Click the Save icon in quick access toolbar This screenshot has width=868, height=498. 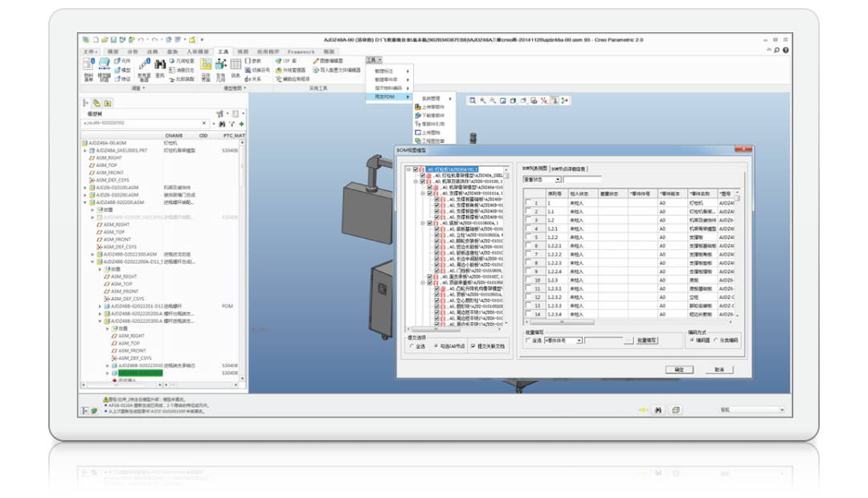point(113,39)
